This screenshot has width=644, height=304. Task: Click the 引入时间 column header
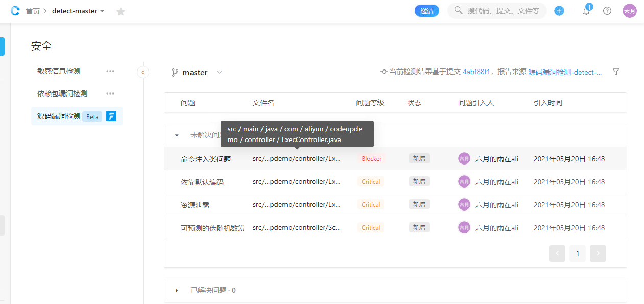[548, 103]
